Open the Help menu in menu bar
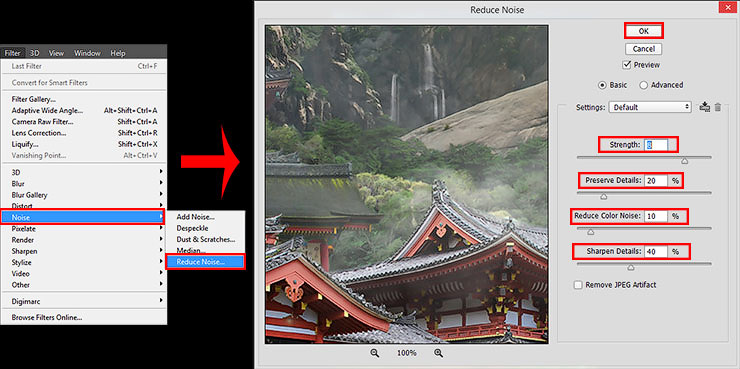Screen dimensions: 740x369 tap(118, 53)
